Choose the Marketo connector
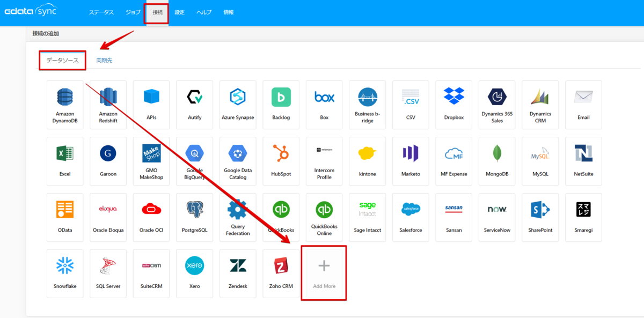Image resolution: width=644 pixels, height=318 pixels. [411, 161]
